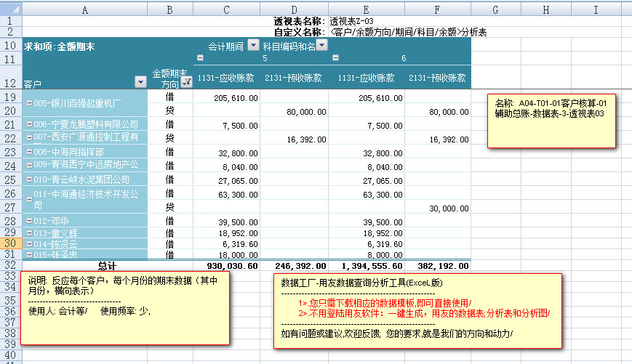Select column C header
Image resolution: width=632 pixels, height=364 pixels.
pos(226,9)
